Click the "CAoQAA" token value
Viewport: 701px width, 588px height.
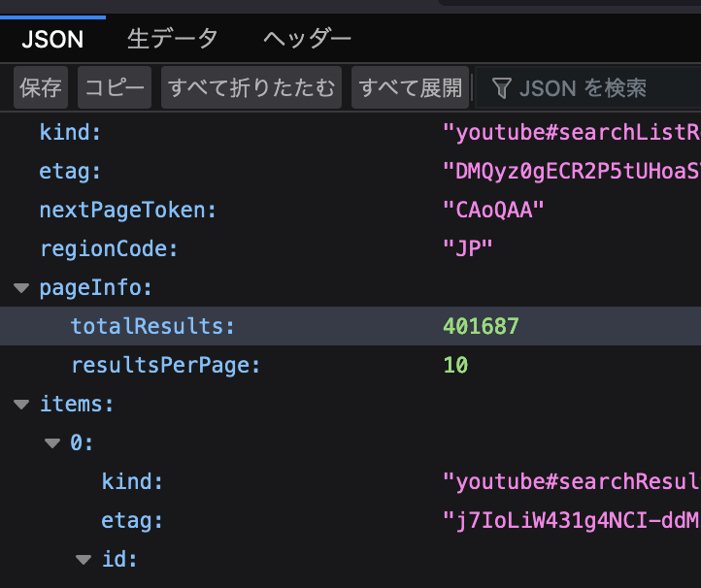click(x=493, y=210)
